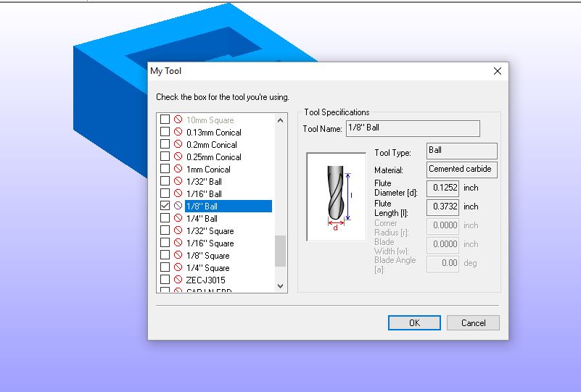Click prohibited icon beside 1/4" Square
Screen dimensions: 581x392
178,267
